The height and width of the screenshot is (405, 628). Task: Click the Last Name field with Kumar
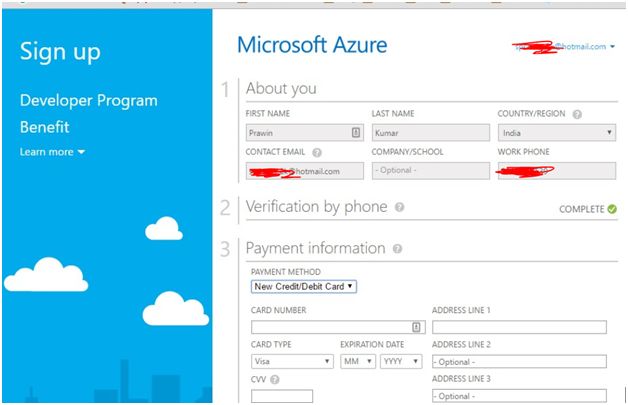click(431, 133)
